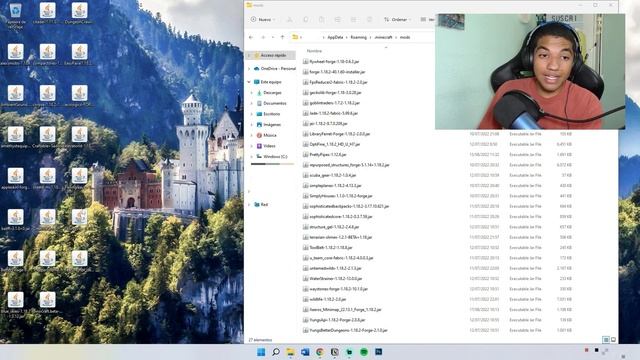This screenshot has height=360, width=640.
Task: Select the geckolib-forge jar file
Action: [x=332, y=93]
